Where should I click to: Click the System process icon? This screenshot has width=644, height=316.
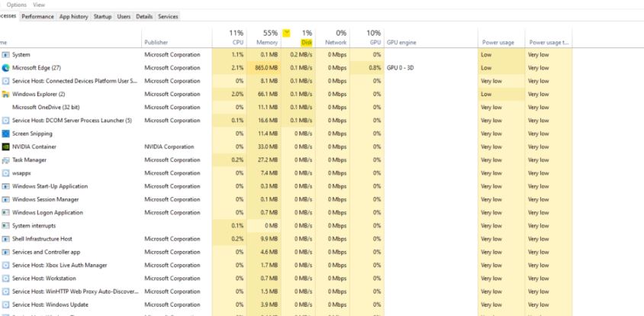[x=5, y=55]
